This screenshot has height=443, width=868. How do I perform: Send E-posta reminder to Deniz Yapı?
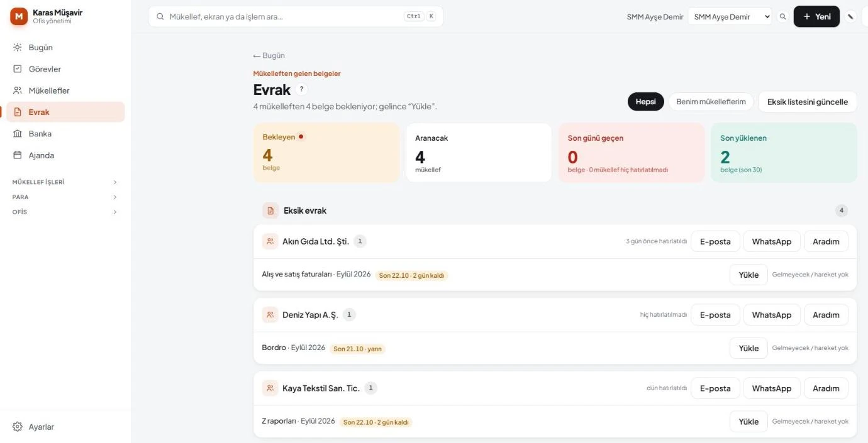pos(715,315)
